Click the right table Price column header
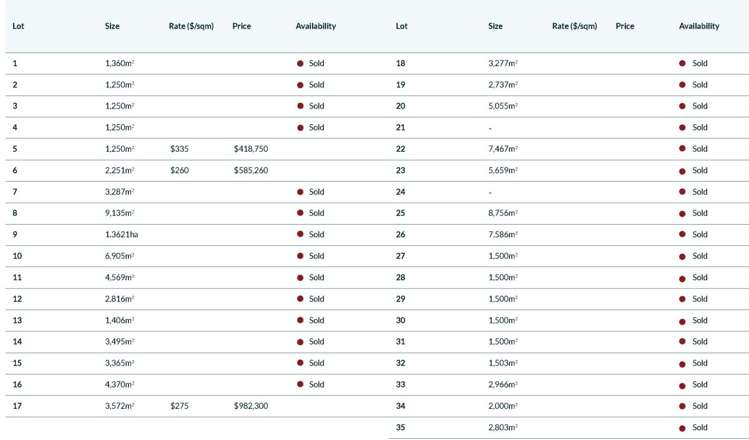This screenshot has width=749, height=440. [625, 26]
